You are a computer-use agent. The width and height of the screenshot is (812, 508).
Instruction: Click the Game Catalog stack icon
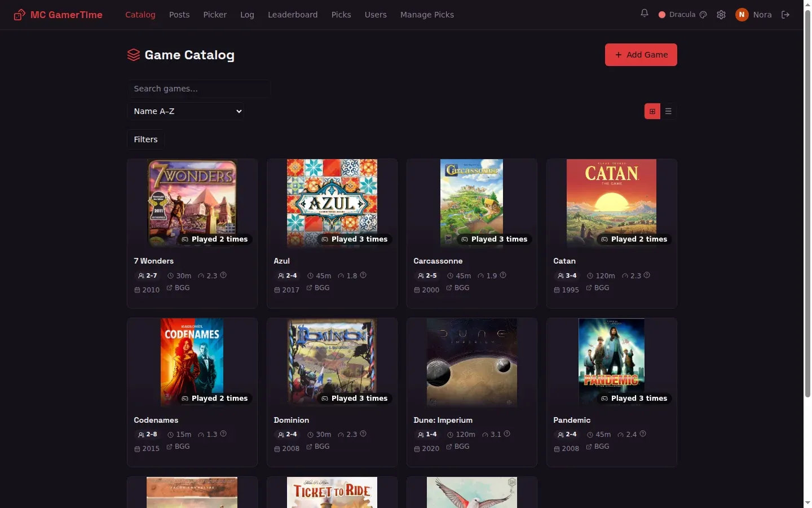(134, 55)
